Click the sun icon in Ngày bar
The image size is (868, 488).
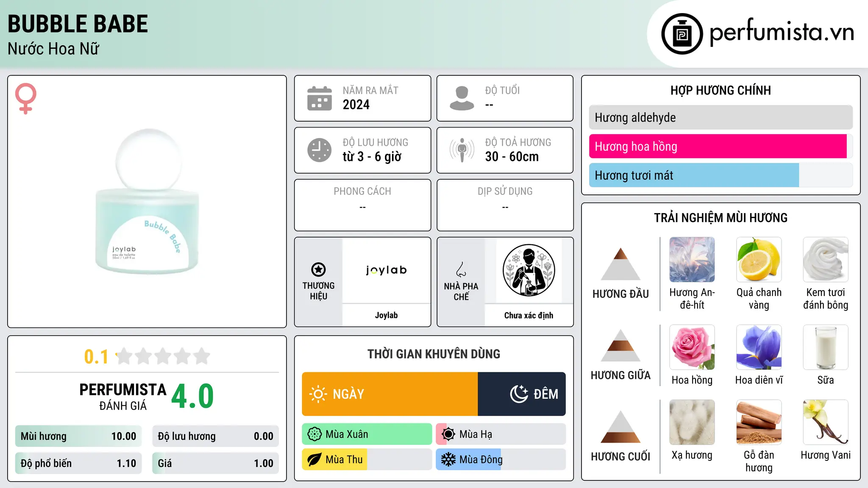point(318,394)
